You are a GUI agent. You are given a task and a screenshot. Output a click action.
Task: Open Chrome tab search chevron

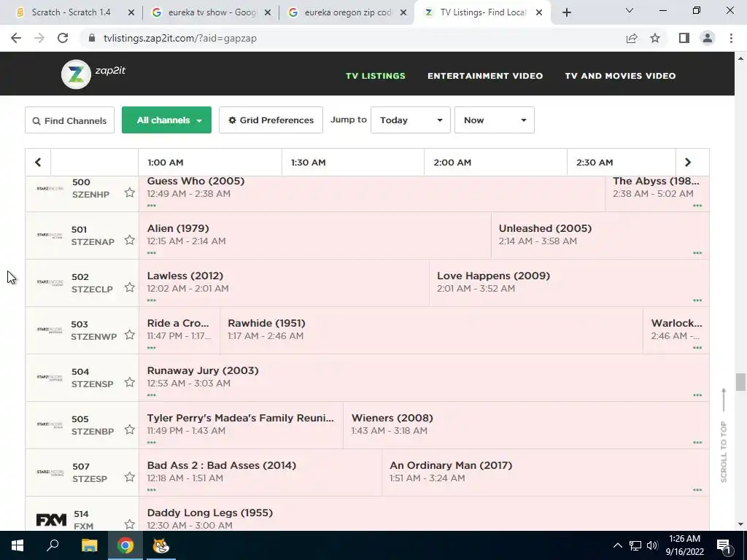coord(630,10)
